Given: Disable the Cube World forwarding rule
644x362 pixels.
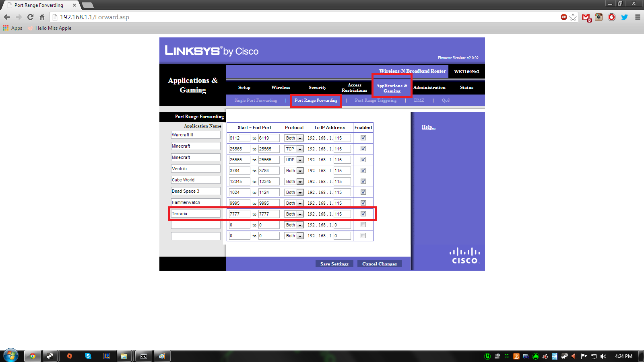Looking at the screenshot, I should pyautogui.click(x=363, y=181).
